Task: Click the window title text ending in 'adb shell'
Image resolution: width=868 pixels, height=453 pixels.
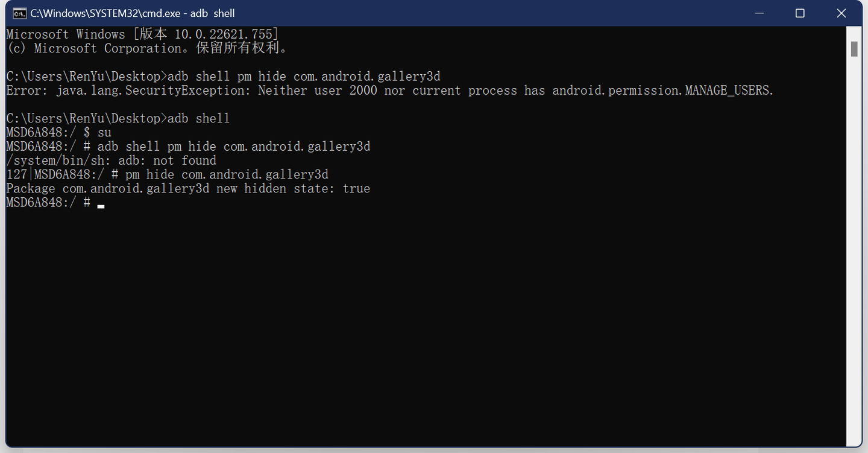Action: pos(133,13)
